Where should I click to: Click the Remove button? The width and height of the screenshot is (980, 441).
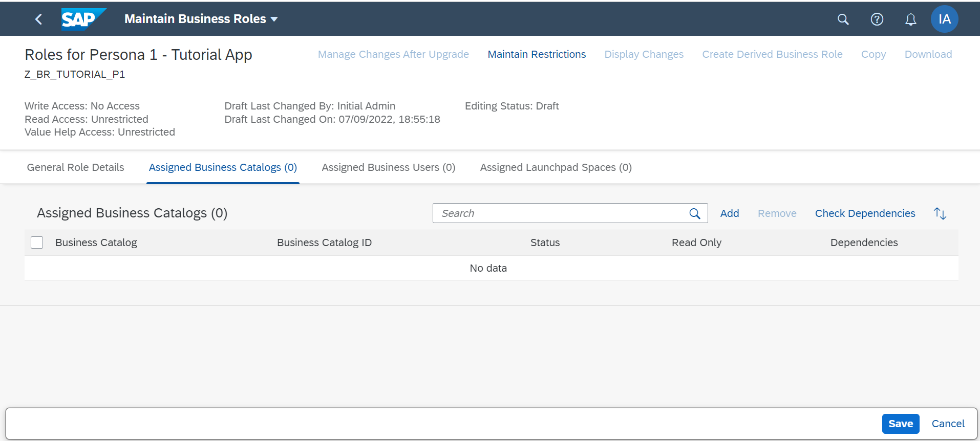(x=777, y=213)
